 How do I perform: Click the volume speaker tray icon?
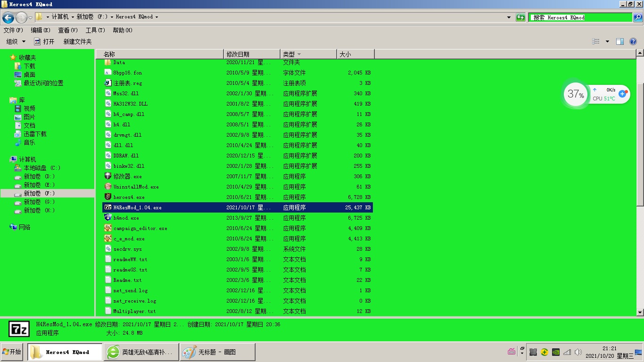click(578, 352)
